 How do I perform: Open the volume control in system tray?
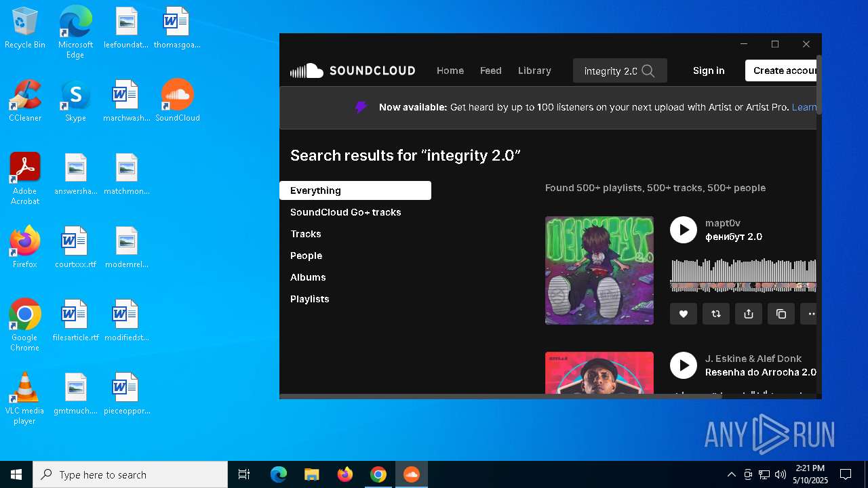click(781, 474)
